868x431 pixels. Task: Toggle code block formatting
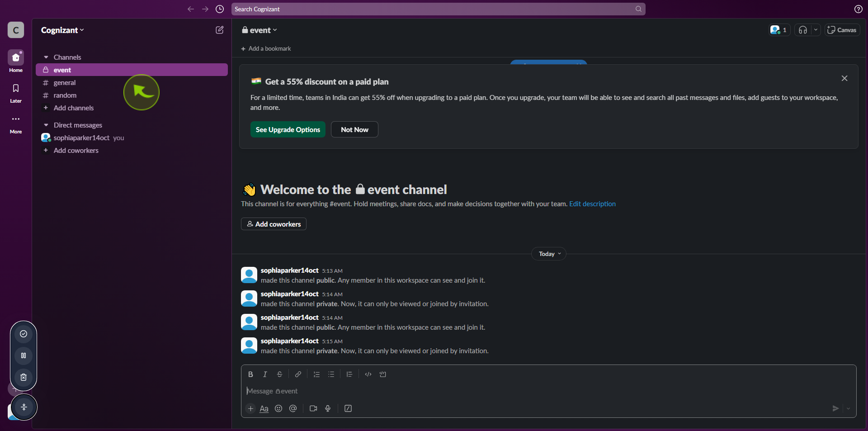pos(382,374)
